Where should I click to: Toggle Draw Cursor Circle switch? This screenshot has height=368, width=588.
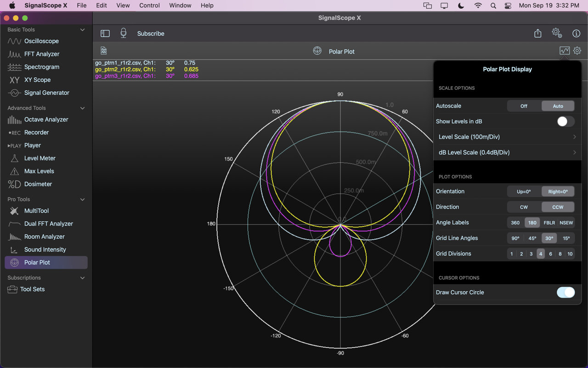tap(565, 293)
